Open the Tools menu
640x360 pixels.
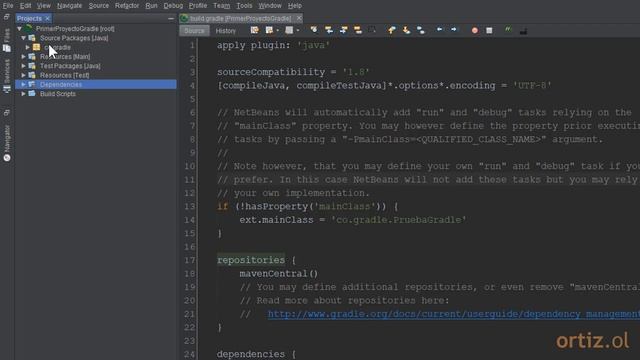point(244,6)
